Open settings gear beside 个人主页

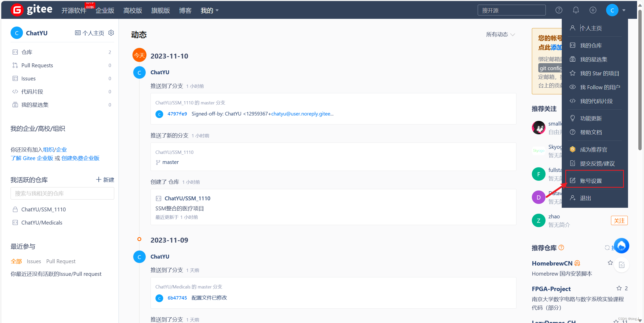tap(111, 33)
